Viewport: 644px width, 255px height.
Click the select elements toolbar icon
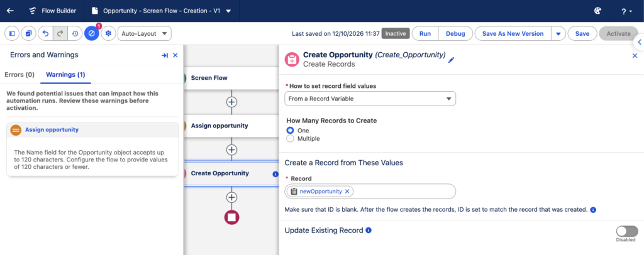pos(28,34)
